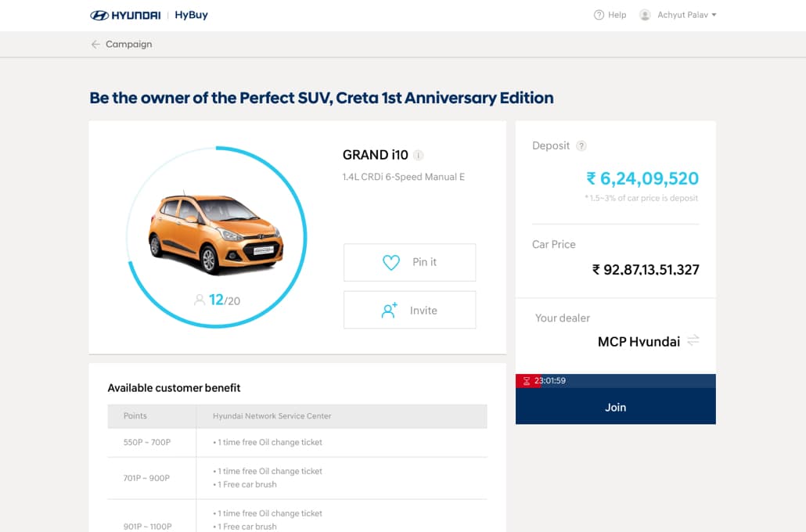Click the Invite button label

pyautogui.click(x=423, y=311)
